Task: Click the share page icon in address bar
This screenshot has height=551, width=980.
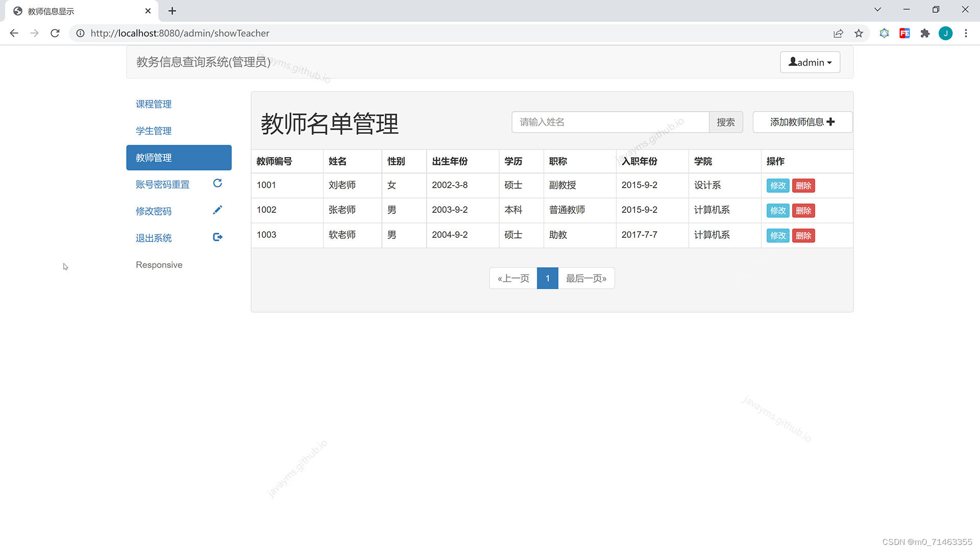Action: (x=838, y=33)
